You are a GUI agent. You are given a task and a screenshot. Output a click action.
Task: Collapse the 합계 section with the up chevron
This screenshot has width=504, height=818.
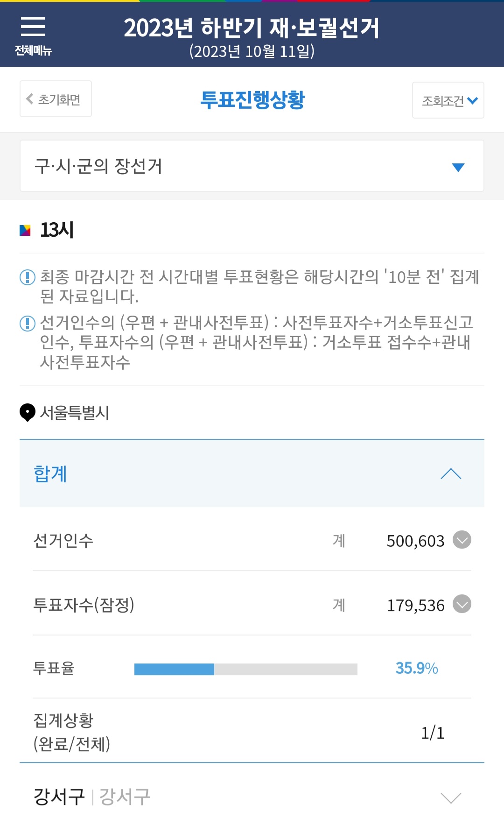tap(451, 474)
